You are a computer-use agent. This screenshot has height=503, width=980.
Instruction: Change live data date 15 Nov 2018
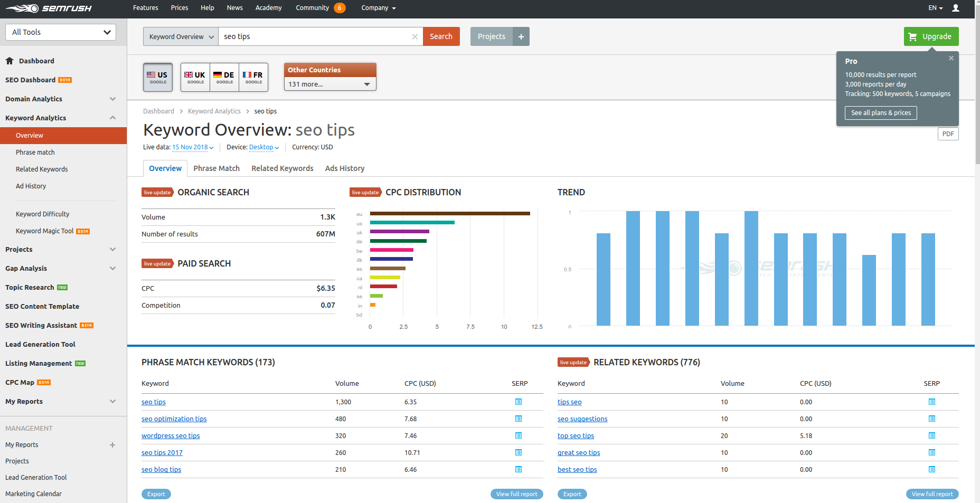(193, 147)
